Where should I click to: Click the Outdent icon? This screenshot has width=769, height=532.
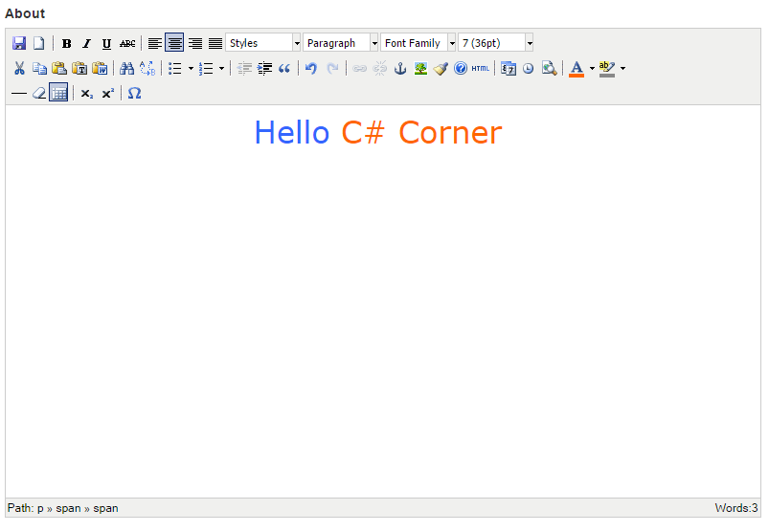tap(244, 68)
